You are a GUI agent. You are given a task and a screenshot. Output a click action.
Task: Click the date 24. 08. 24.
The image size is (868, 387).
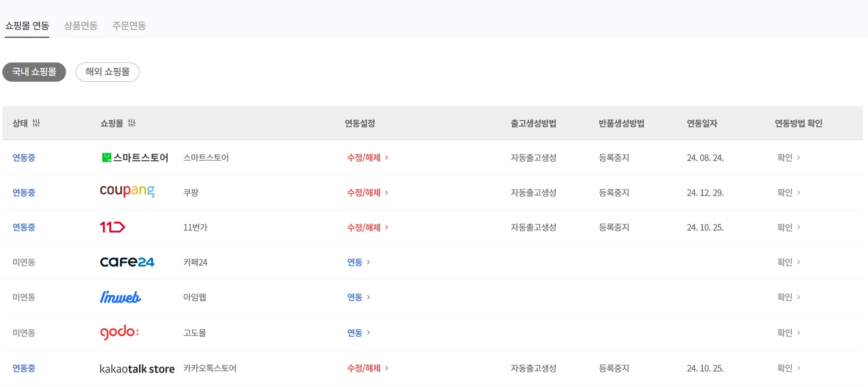[705, 158]
